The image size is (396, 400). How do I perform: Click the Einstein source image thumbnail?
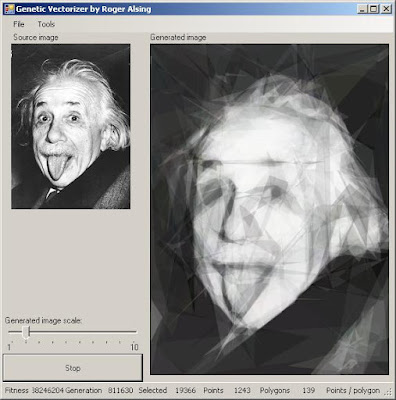point(71,126)
